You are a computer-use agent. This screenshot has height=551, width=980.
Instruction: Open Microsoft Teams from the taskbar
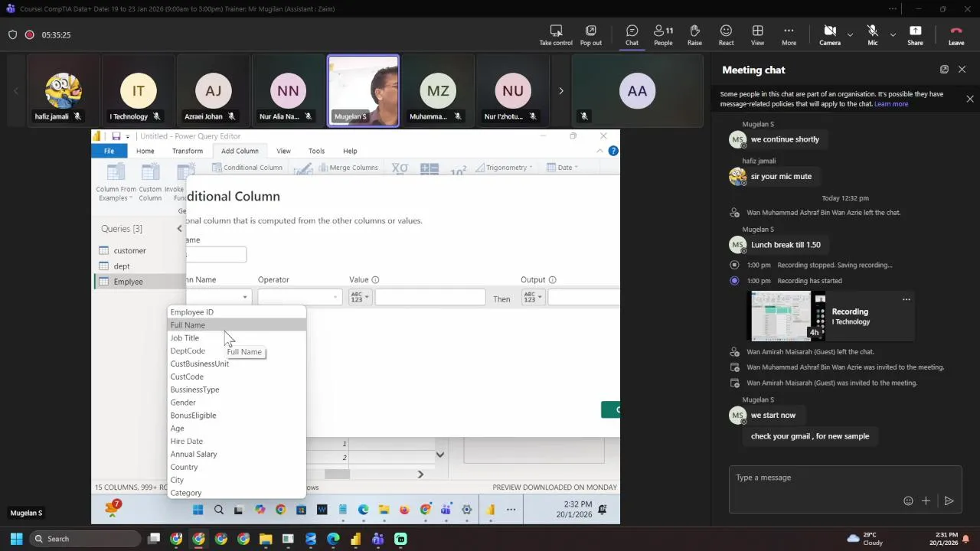coord(377,539)
